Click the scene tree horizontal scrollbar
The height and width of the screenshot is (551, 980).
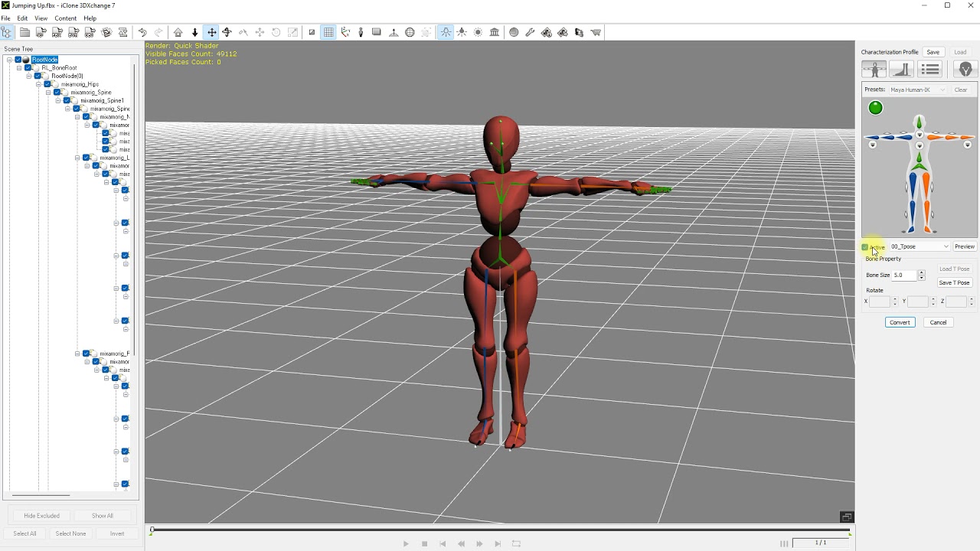point(41,495)
